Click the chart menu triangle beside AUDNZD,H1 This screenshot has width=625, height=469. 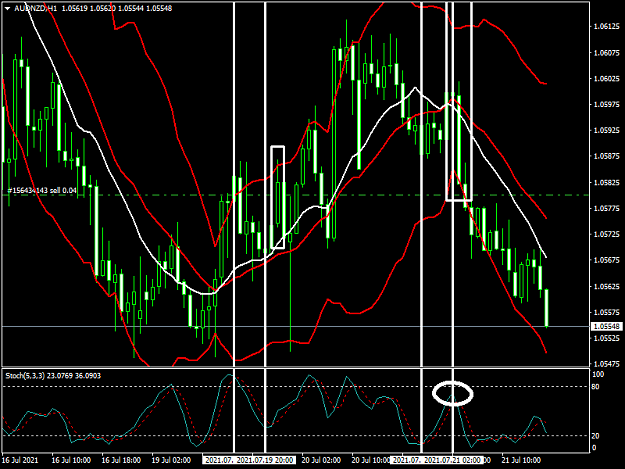pos(7,8)
